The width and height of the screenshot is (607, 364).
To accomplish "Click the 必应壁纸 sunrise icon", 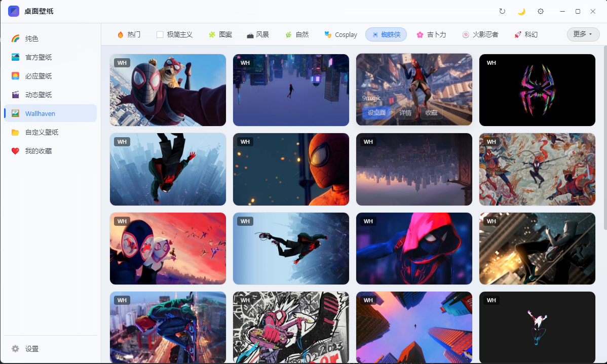I will click(x=16, y=76).
